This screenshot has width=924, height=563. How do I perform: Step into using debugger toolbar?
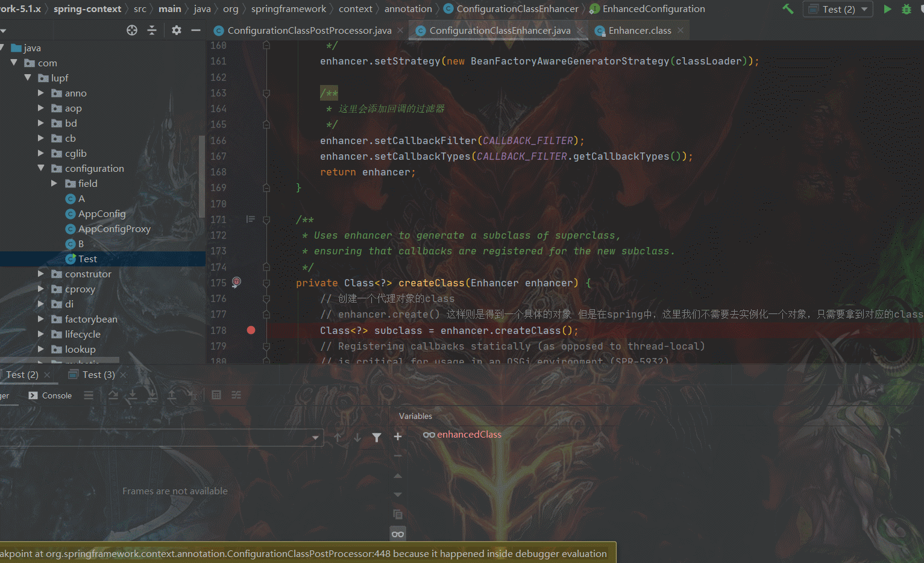point(133,395)
